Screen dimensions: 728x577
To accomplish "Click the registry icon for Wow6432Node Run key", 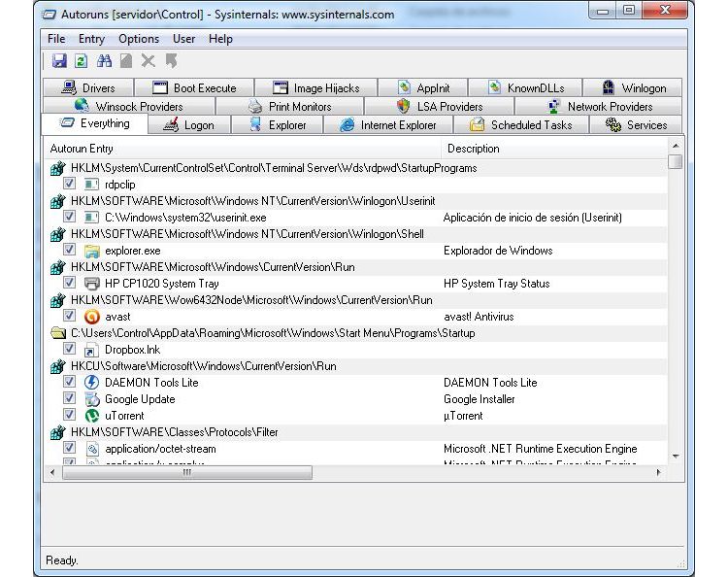I will (57, 300).
